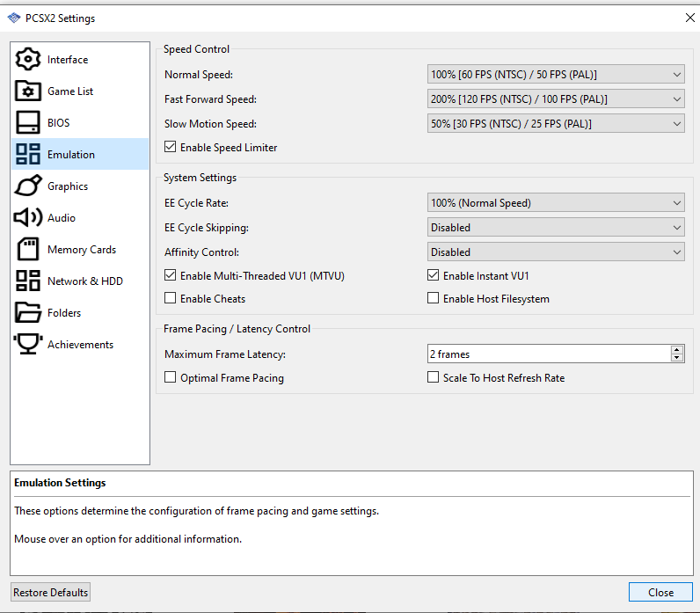This screenshot has width=700, height=613.
Task: Click the Speed Control group title
Action: point(196,49)
